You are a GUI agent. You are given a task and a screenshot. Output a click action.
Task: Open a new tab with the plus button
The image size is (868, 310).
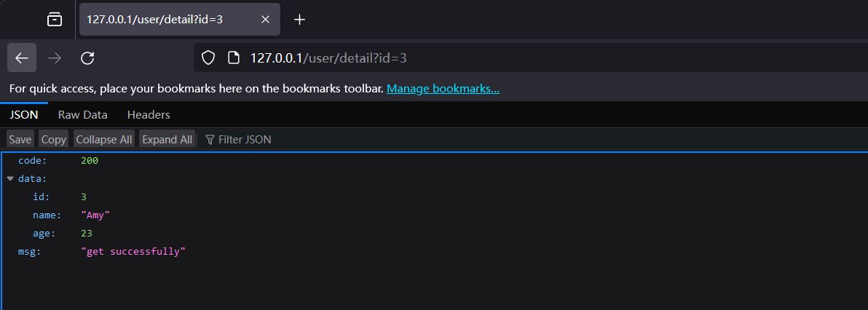point(299,20)
